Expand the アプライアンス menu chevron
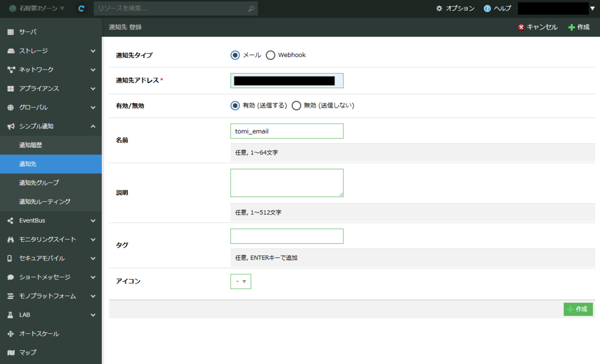 93,88
